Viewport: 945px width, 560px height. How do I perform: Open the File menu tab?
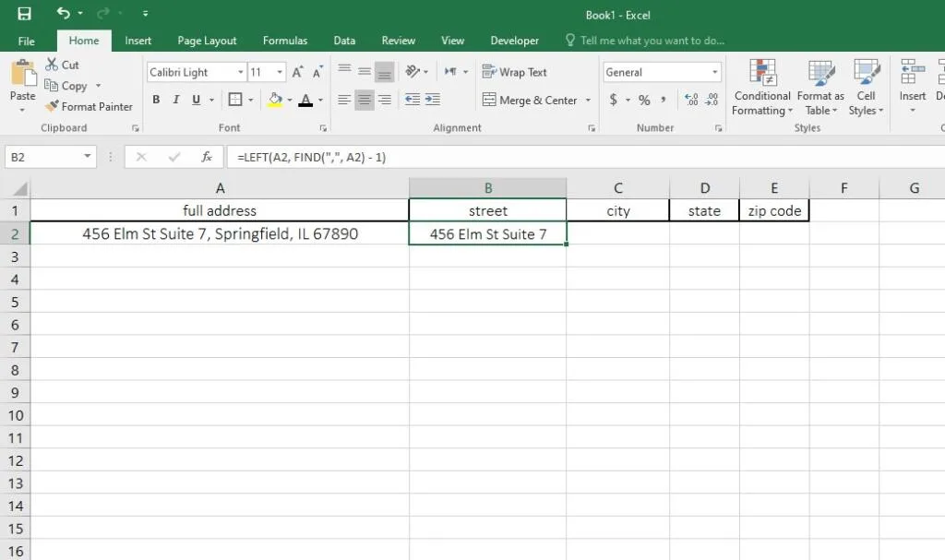(27, 41)
